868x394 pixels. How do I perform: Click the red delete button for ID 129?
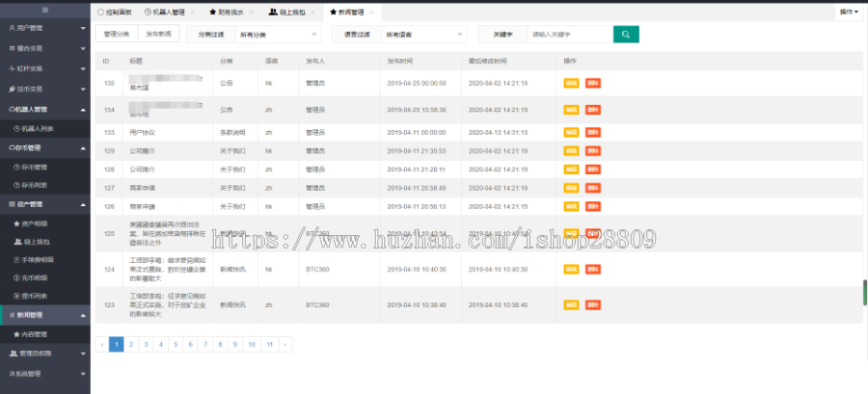click(592, 151)
